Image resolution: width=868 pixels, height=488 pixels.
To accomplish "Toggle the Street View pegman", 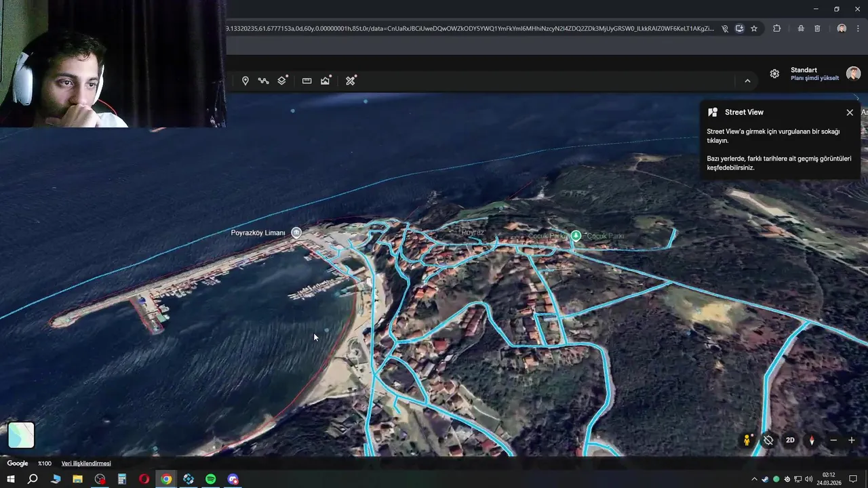I will [747, 440].
